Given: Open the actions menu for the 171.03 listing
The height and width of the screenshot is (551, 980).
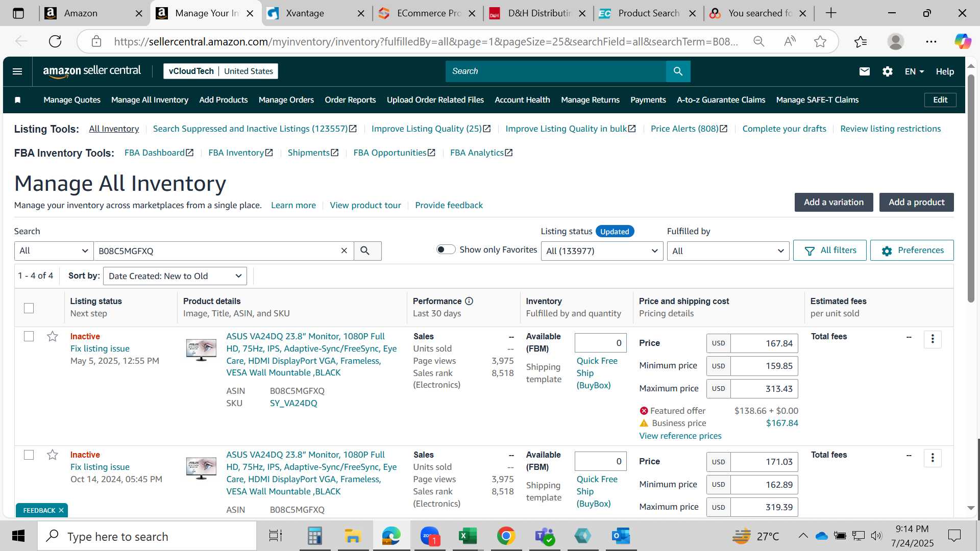Looking at the screenshot, I should pos(933,458).
